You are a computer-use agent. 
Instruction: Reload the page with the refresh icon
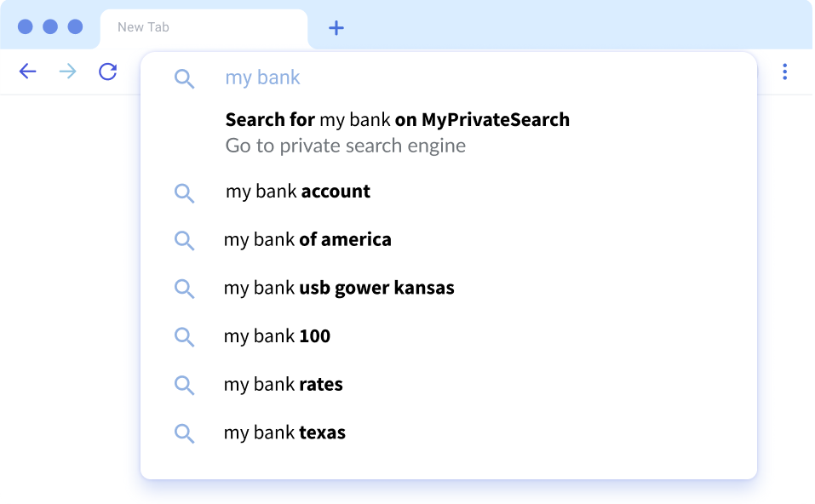(x=107, y=72)
